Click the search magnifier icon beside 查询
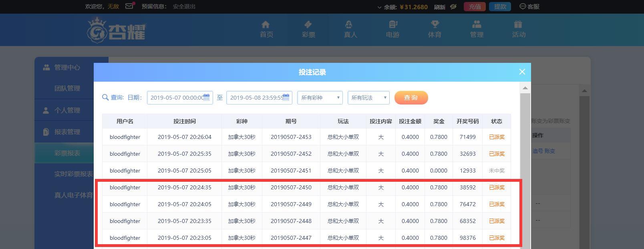This screenshot has height=249, width=644. tap(105, 97)
